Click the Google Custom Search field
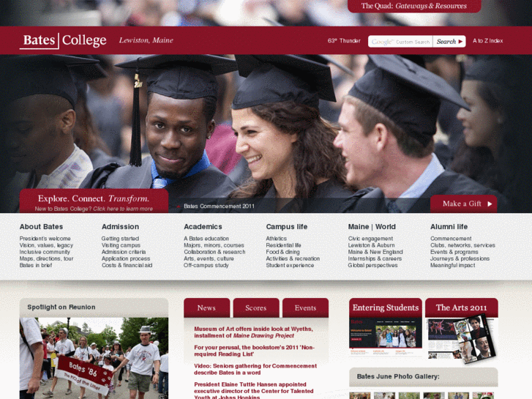The width and height of the screenshot is (532, 399). click(400, 42)
